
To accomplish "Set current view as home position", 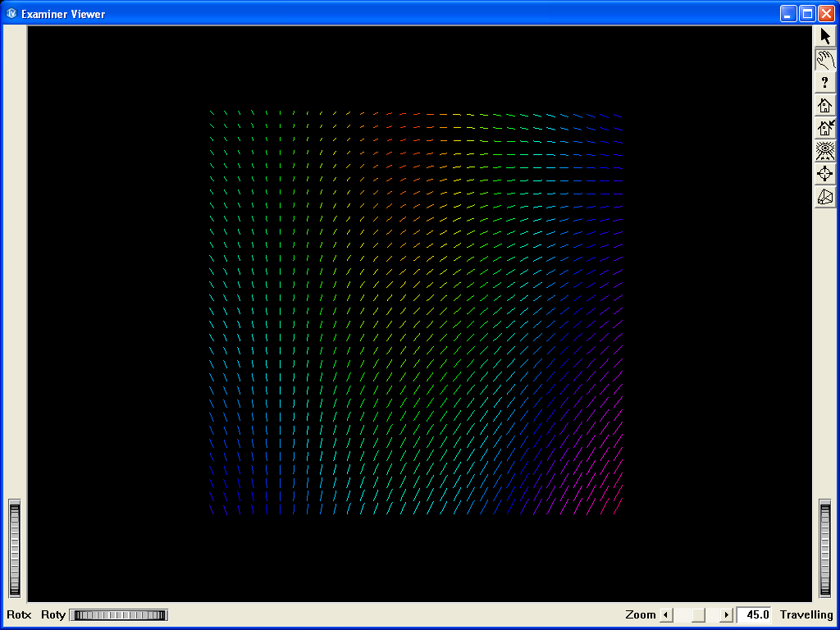I will pos(825,128).
